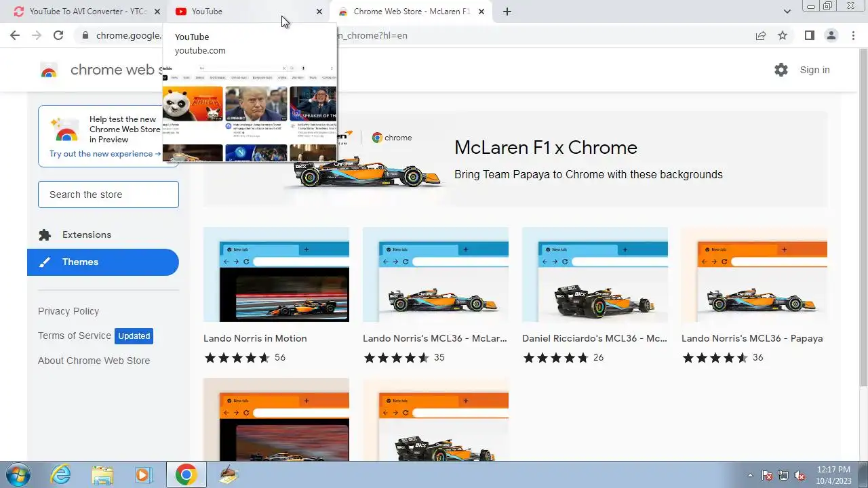Open Lando Norris in Motion theme thumbnail
The height and width of the screenshot is (488, 868).
pos(276,274)
